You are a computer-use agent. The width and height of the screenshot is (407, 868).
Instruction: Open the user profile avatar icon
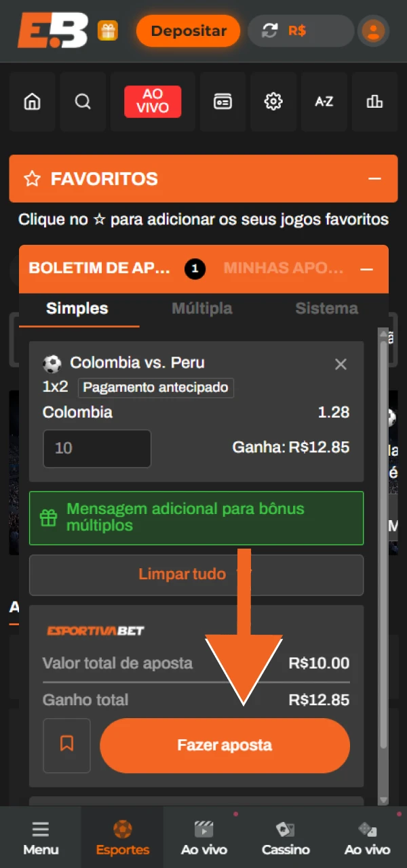373,31
